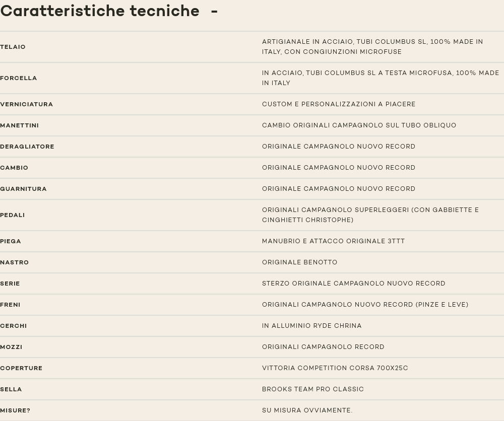Select the DERAGLIATORE row label
The image size is (504, 421).
27,147
